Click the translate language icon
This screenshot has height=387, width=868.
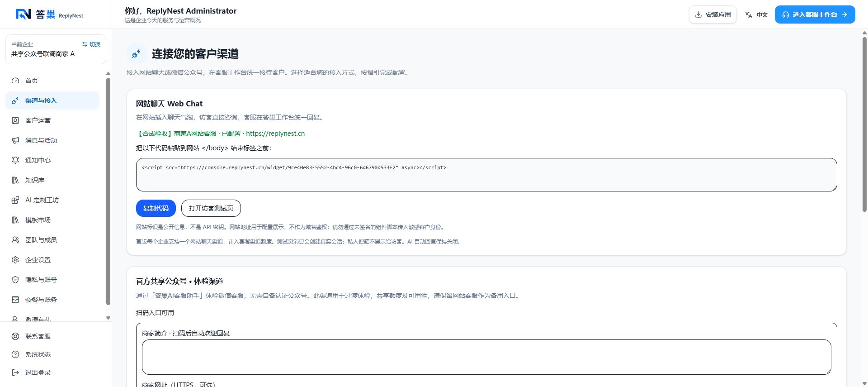749,14
